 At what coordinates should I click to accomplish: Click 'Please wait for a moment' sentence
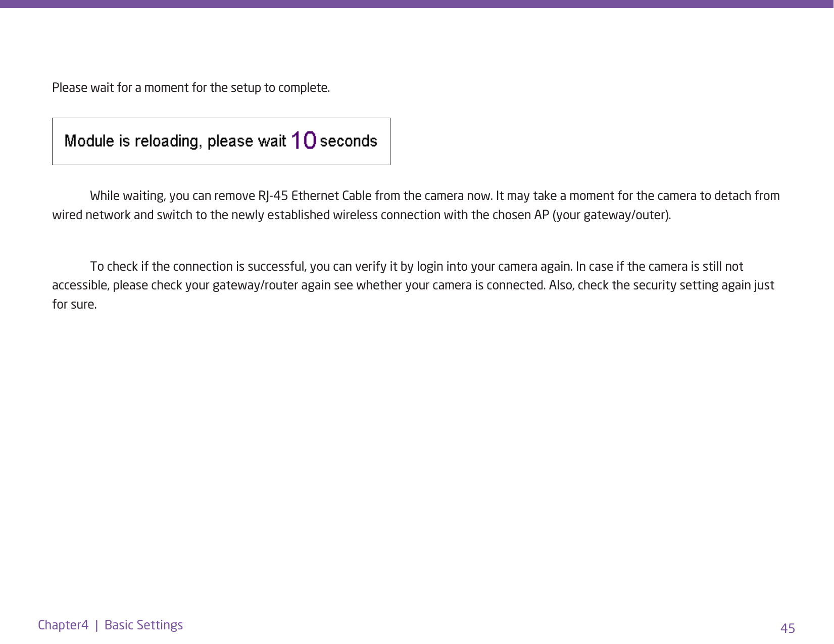click(191, 88)
